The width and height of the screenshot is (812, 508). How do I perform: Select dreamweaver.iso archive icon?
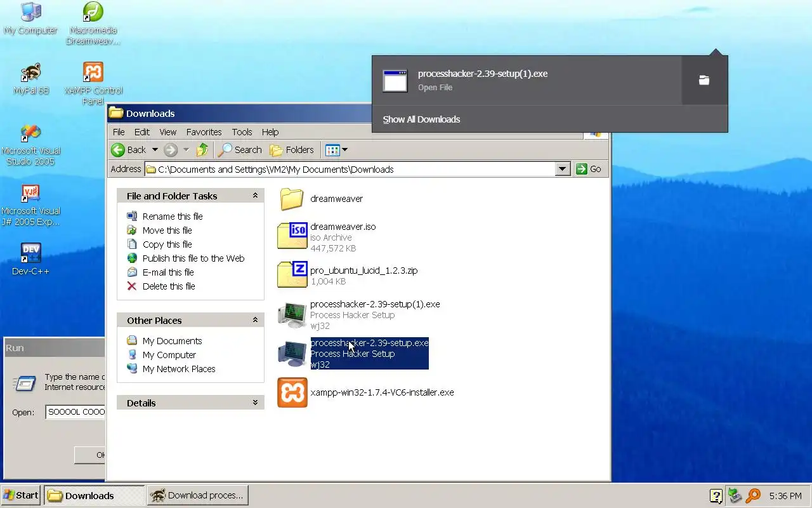(x=292, y=236)
